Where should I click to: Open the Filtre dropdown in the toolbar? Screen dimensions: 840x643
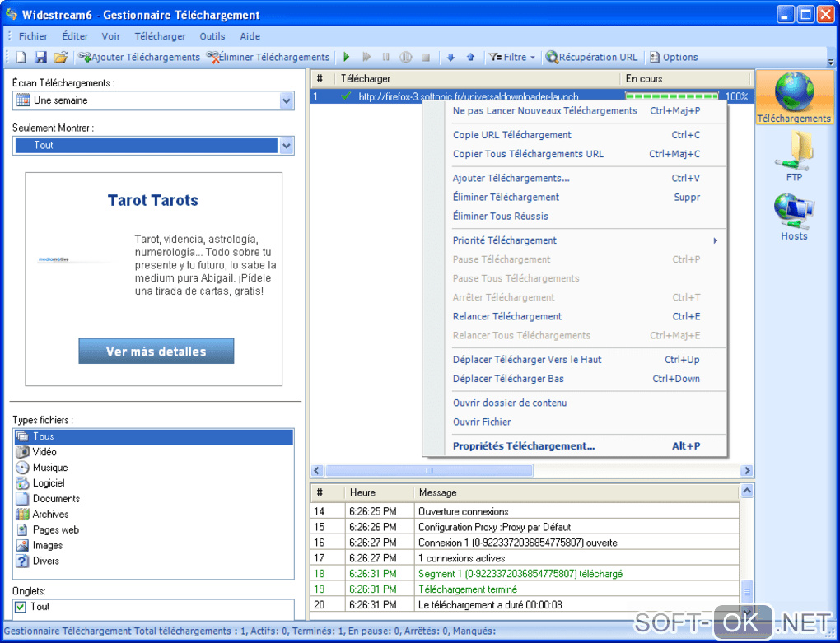[512, 58]
